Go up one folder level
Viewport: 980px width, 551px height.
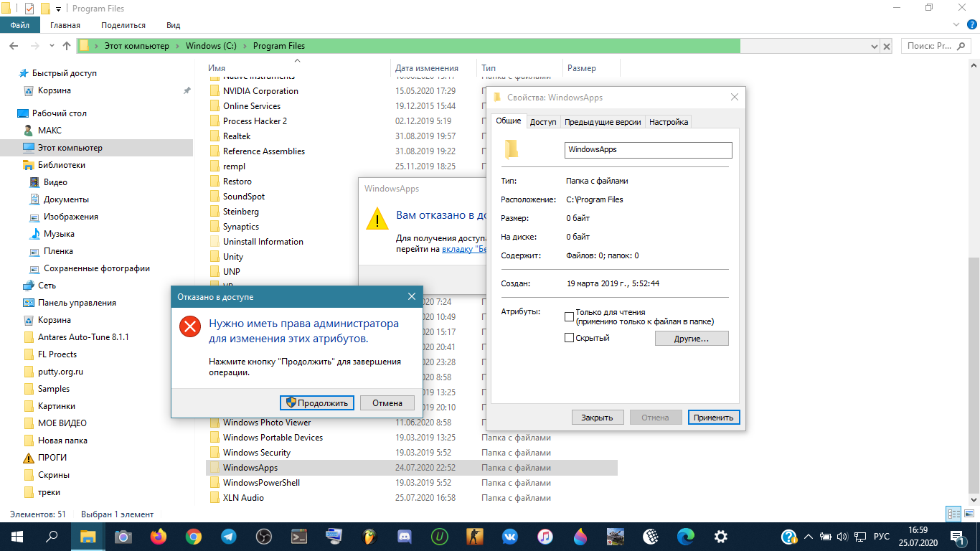click(x=67, y=46)
